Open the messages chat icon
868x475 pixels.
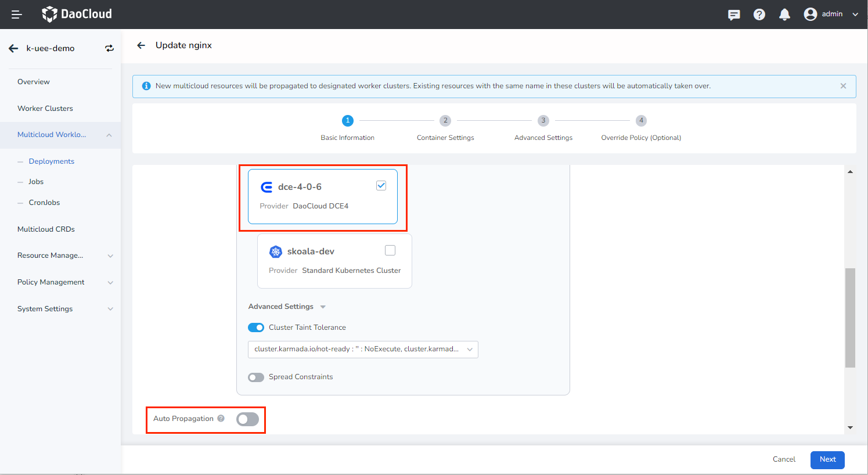point(734,15)
